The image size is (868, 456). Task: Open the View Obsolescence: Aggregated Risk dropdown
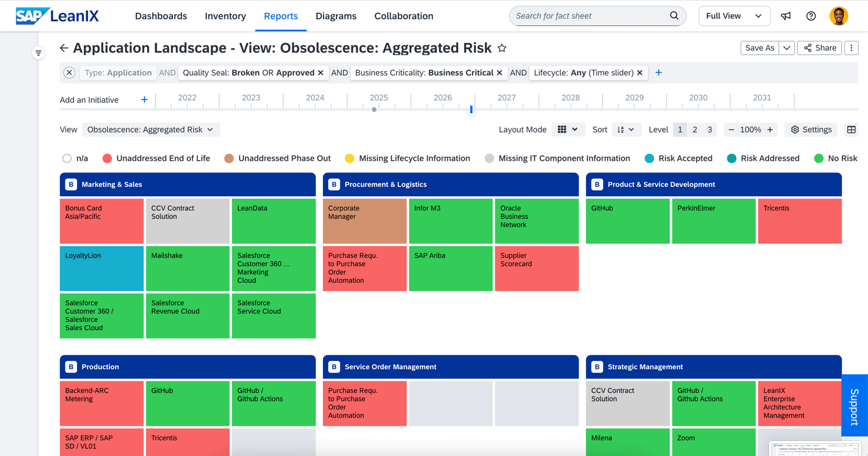coord(150,130)
